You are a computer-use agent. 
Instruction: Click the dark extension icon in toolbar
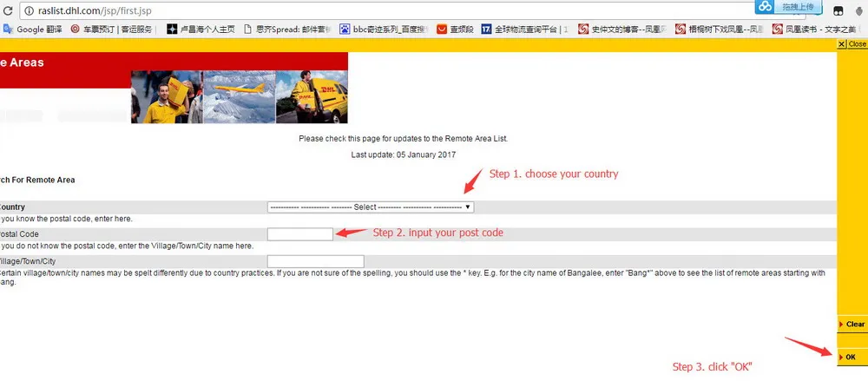838,10
